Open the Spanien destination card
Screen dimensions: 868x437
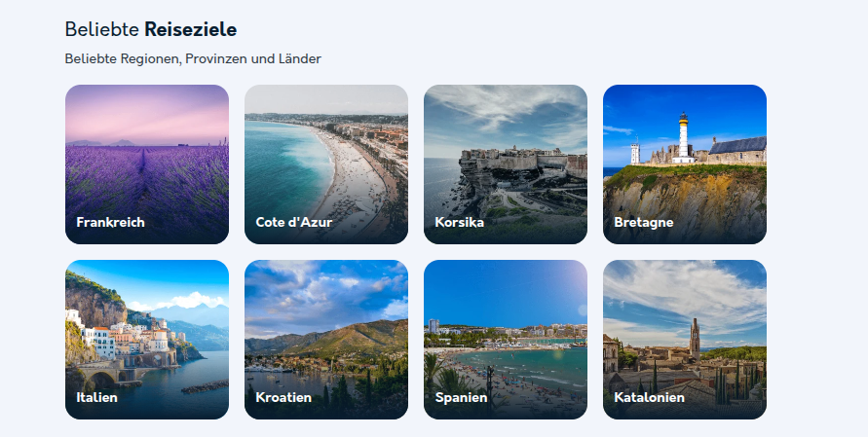click(x=506, y=340)
